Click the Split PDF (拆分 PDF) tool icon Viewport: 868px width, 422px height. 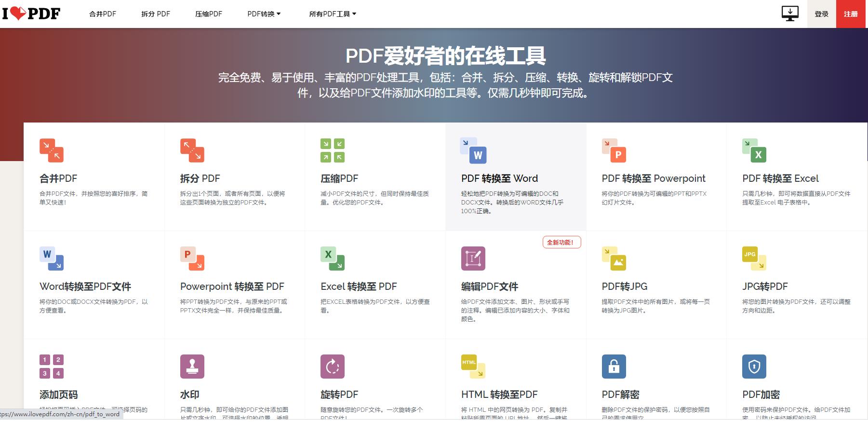(192, 150)
